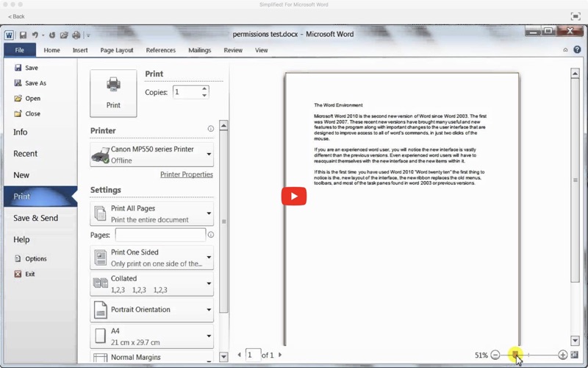This screenshot has width=588, height=368.
Task: Click the current page number field
Action: click(x=253, y=355)
